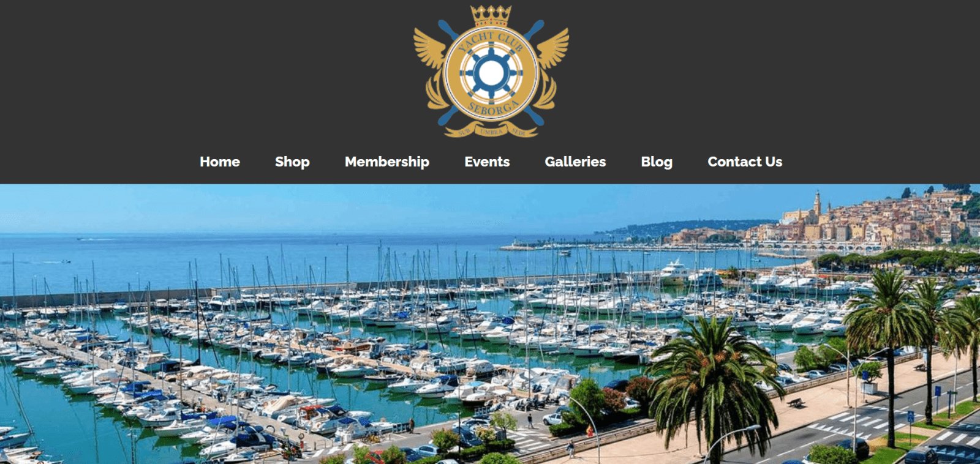Open the Galleries section

(x=575, y=162)
